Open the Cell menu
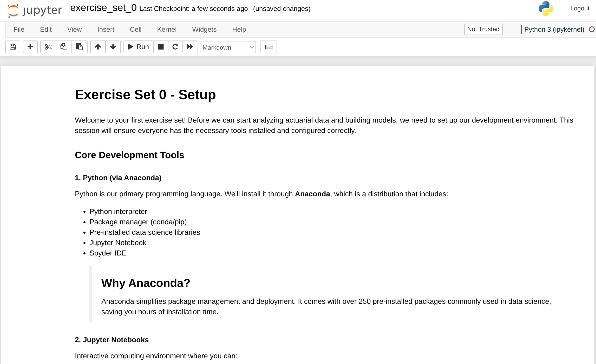This screenshot has height=364, width=596. 135,29
